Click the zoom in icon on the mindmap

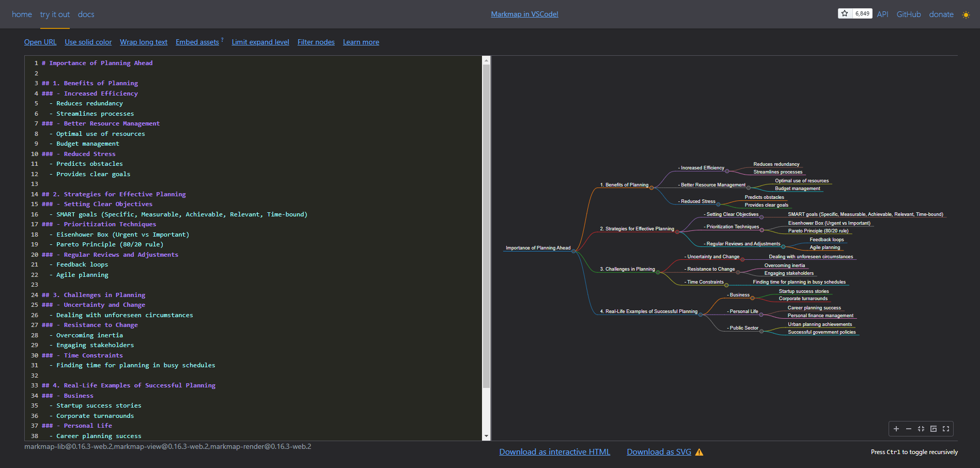pos(896,429)
